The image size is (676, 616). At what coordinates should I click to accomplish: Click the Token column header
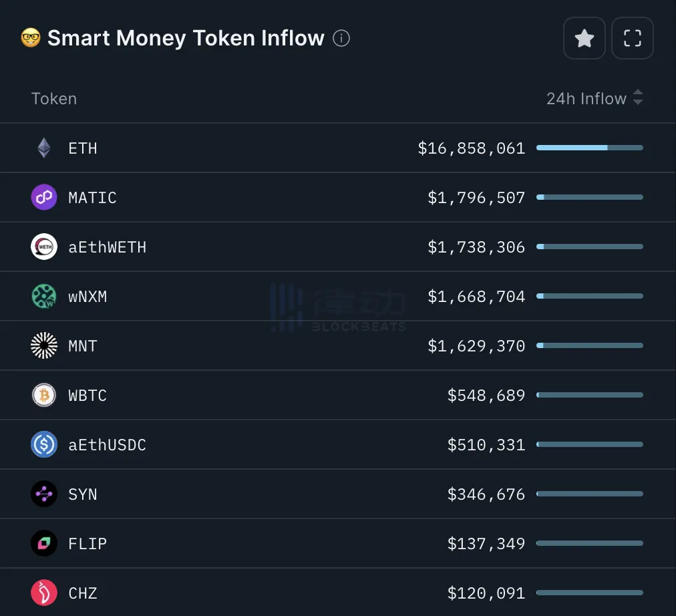point(54,99)
